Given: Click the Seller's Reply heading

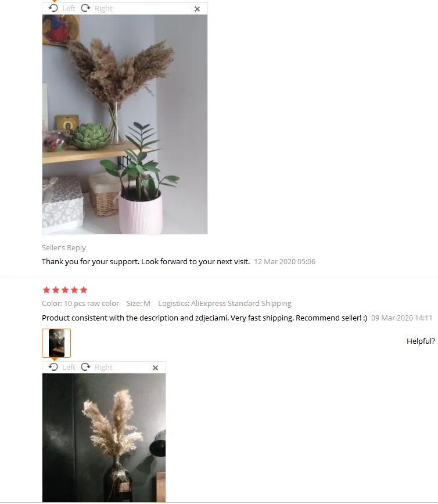Looking at the screenshot, I should point(64,247).
